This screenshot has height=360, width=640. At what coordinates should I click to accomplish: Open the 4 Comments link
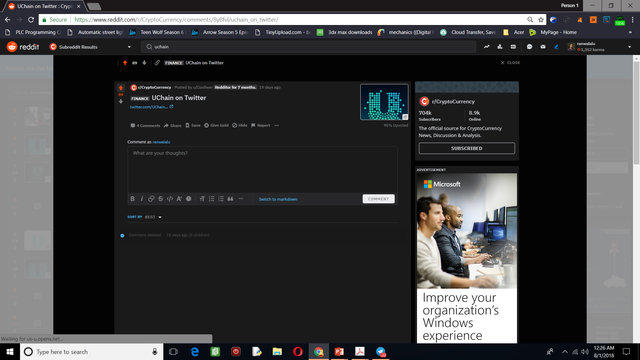145,126
